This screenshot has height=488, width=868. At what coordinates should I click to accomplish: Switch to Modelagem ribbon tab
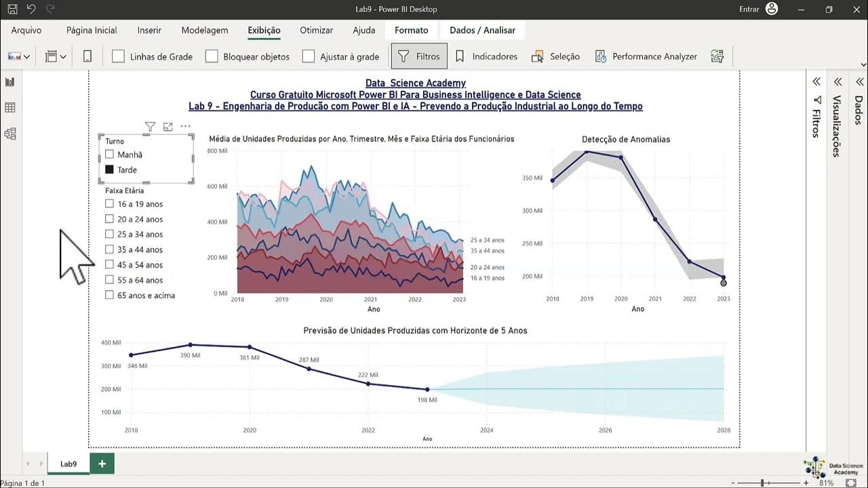(x=205, y=30)
